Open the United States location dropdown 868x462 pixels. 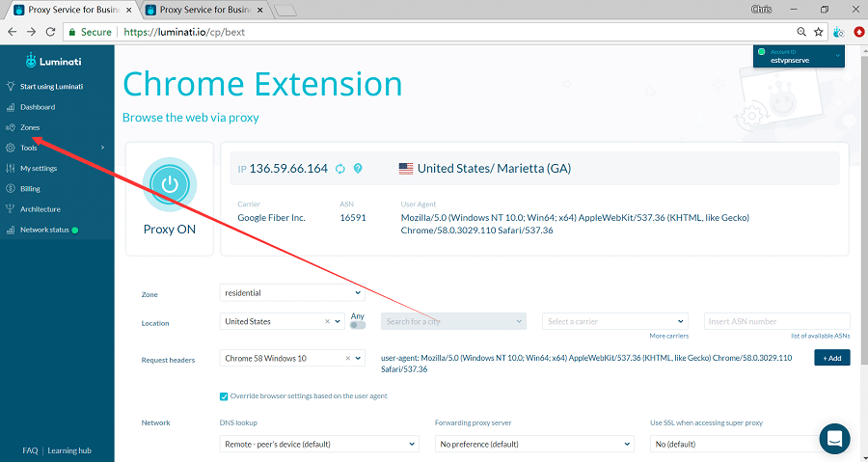coord(283,321)
